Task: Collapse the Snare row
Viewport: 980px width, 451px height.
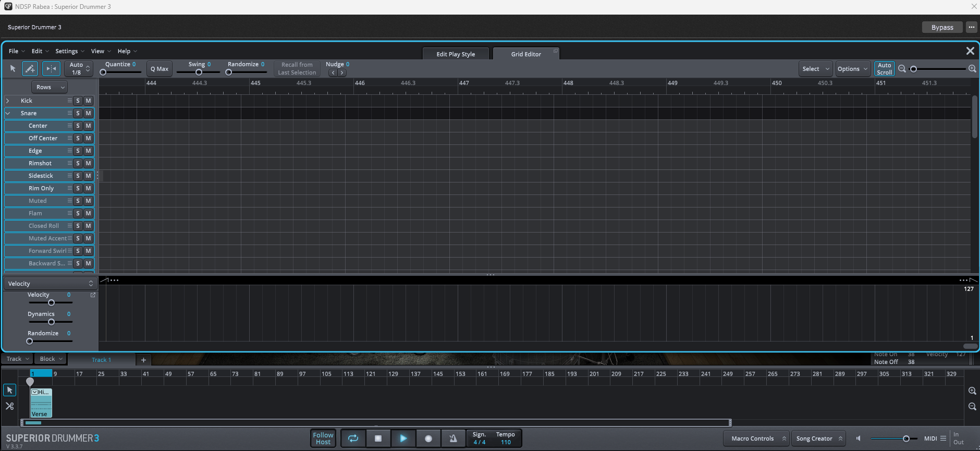Action: [7, 113]
